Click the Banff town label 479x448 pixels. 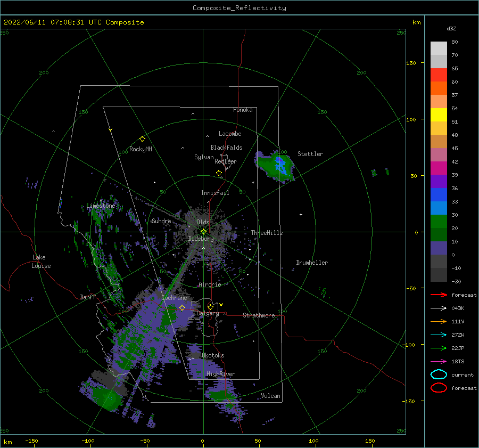point(88,297)
